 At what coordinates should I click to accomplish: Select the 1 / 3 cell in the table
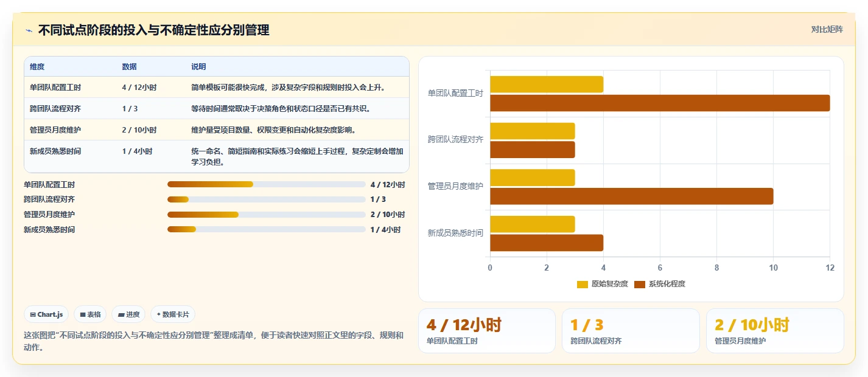click(130, 109)
